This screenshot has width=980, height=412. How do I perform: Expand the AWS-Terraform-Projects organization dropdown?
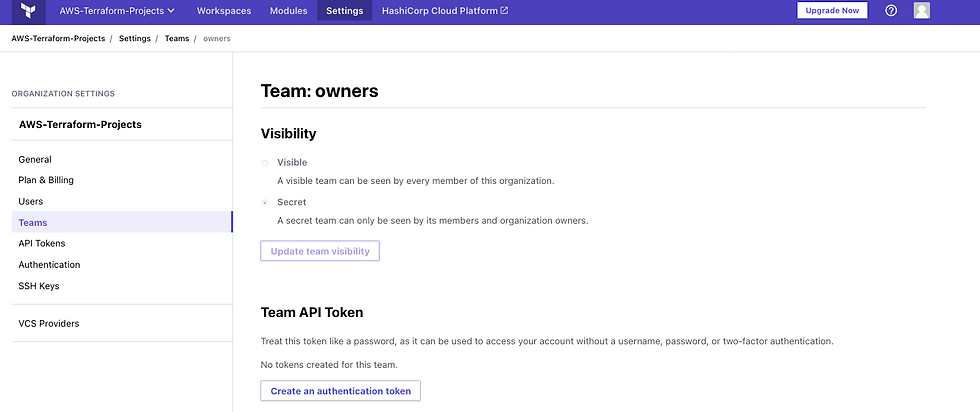[117, 11]
